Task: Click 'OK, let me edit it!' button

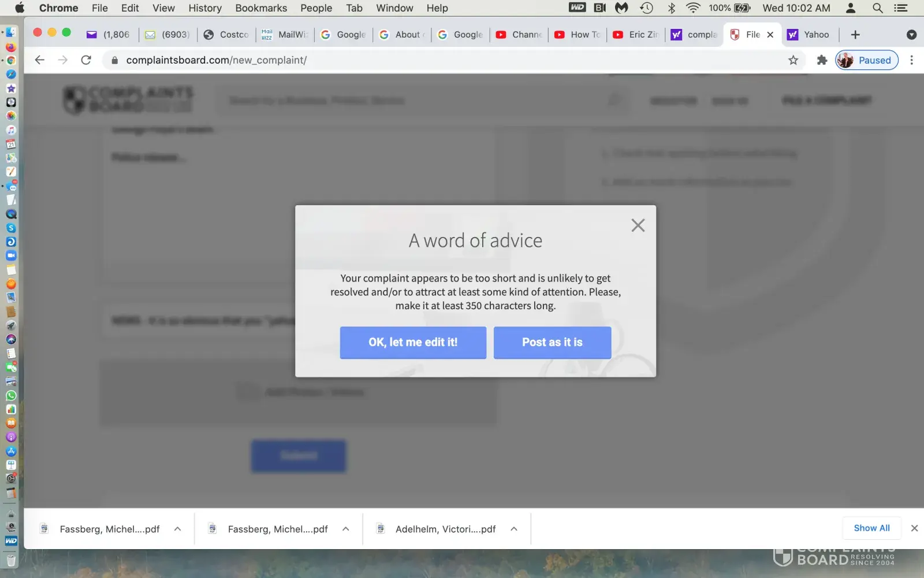Action: point(413,342)
